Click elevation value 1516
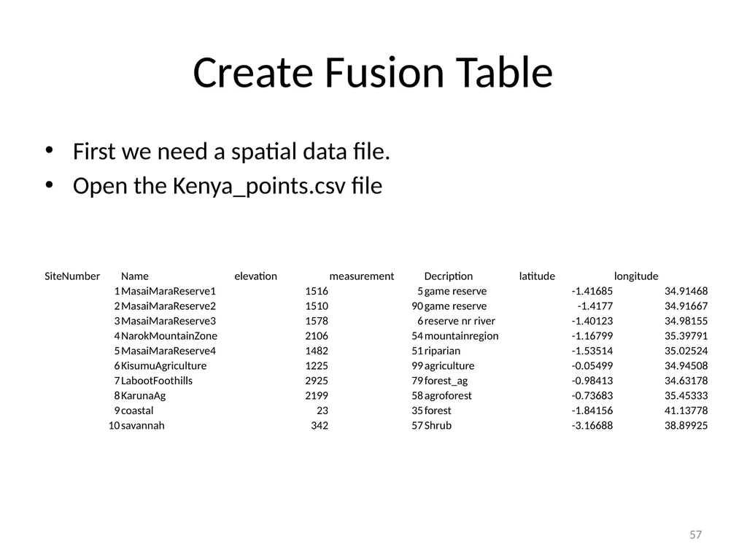 317,291
